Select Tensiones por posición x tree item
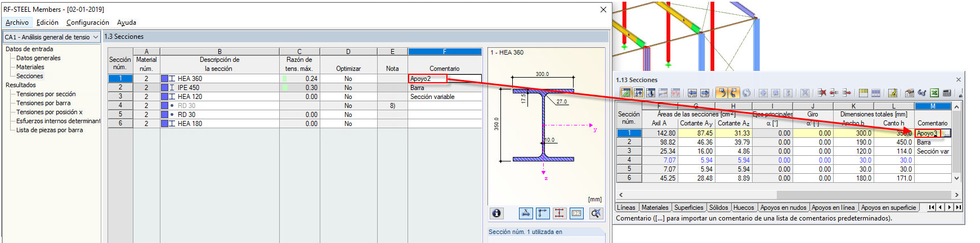This screenshot has width=980, height=243. click(x=50, y=112)
